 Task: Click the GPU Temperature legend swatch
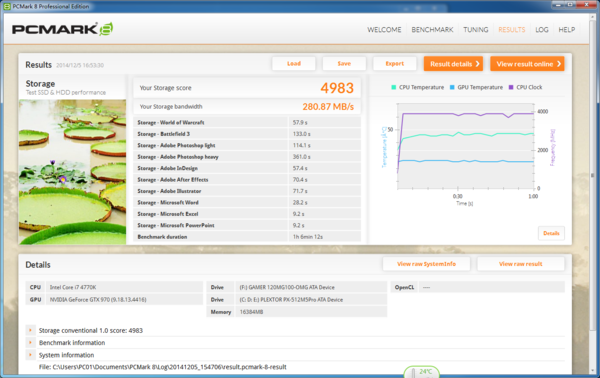click(x=452, y=87)
